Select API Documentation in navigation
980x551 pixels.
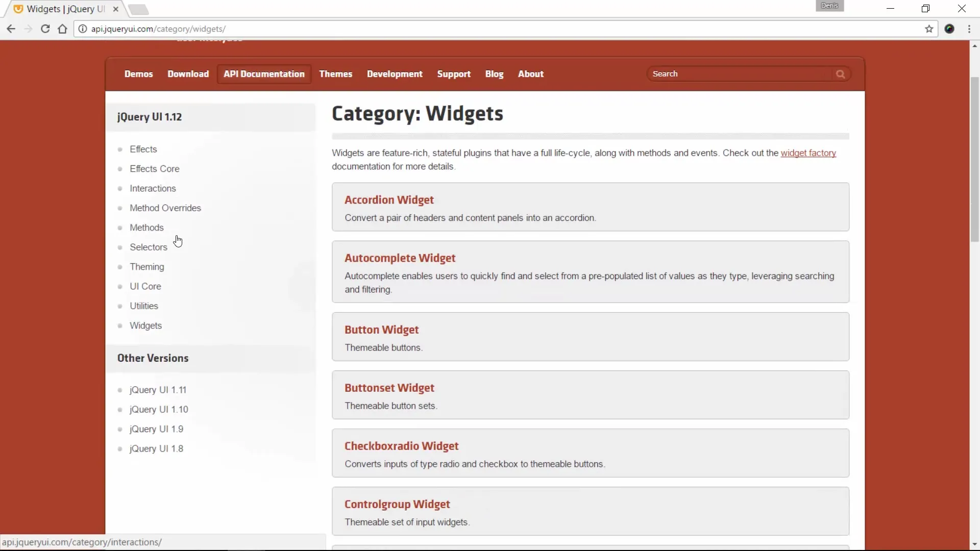pos(264,74)
